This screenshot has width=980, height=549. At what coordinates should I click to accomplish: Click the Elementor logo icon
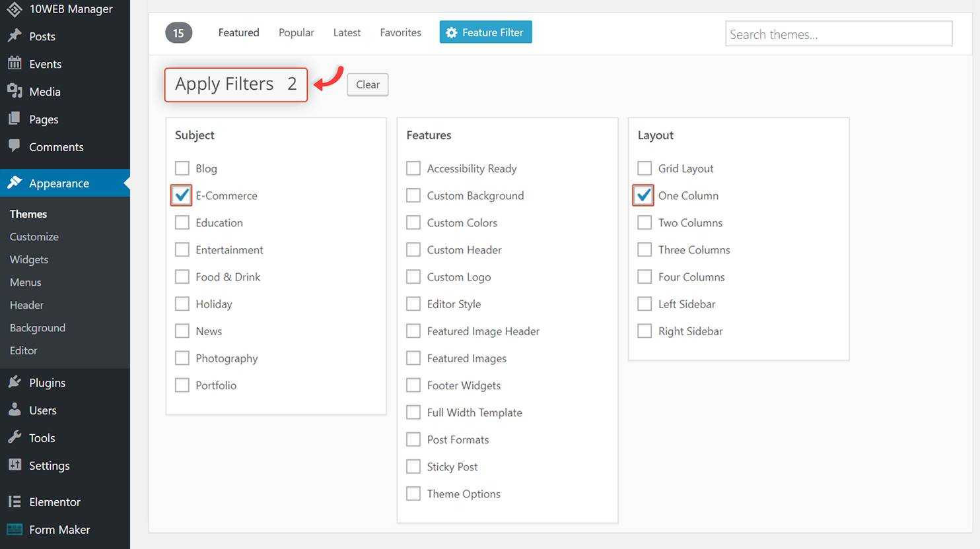[15, 501]
